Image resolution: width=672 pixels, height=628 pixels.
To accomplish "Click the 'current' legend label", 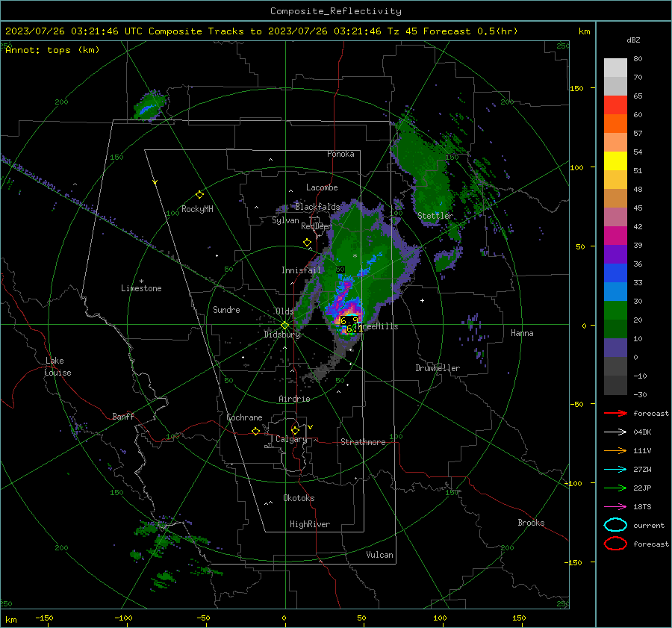I will click(649, 525).
